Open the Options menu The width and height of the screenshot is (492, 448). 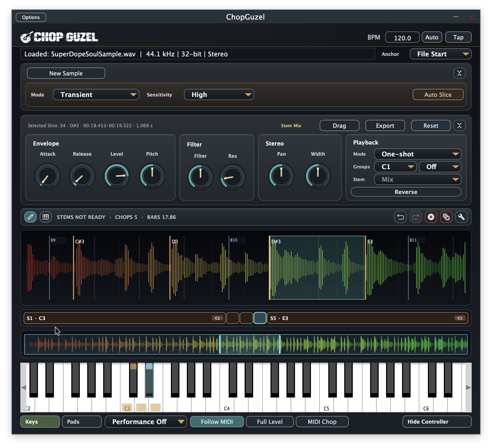click(31, 17)
